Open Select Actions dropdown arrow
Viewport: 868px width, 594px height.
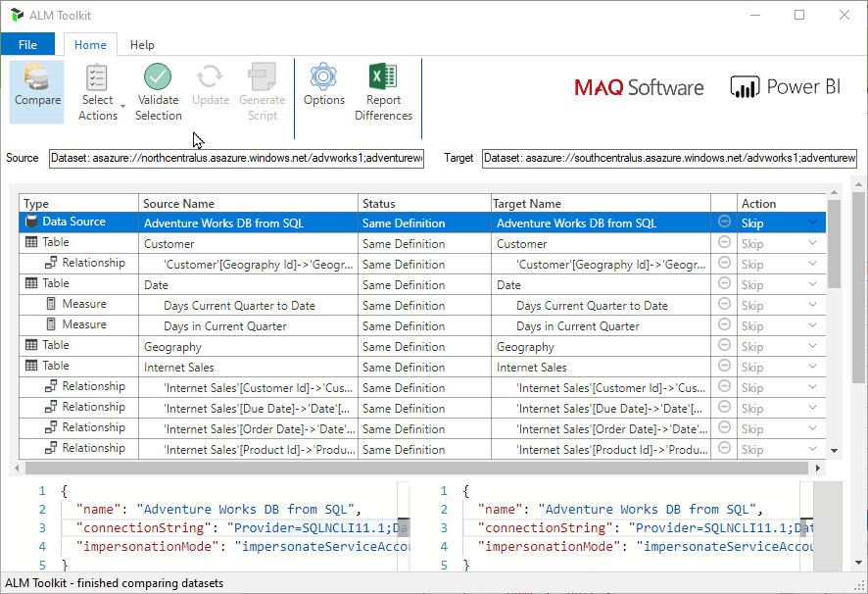point(122,105)
